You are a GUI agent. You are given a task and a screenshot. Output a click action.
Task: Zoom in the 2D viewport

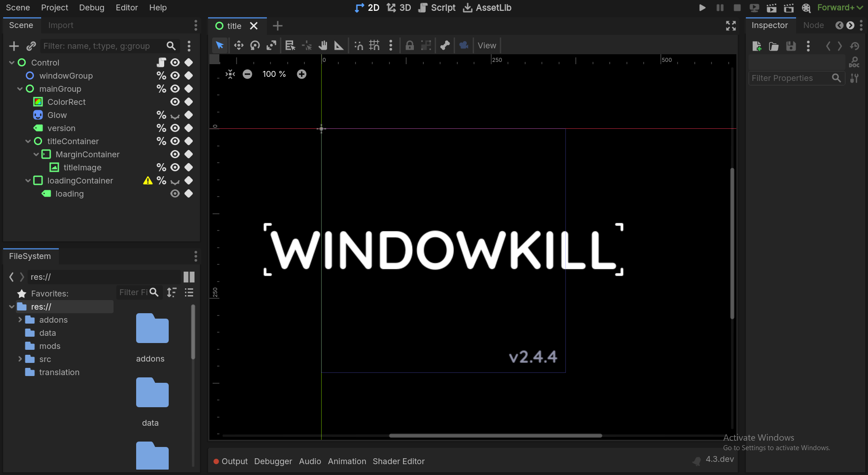point(302,74)
